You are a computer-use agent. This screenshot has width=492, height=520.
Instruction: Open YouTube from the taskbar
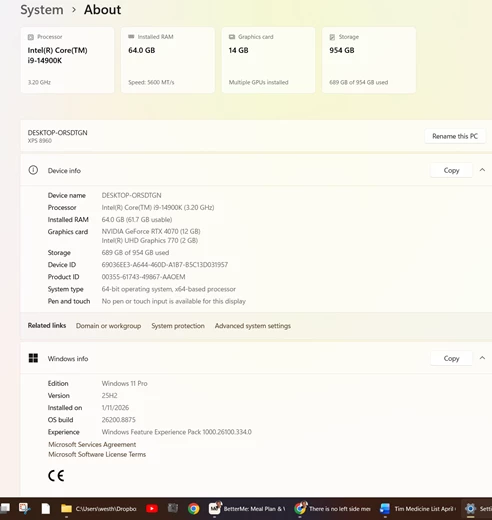click(152, 508)
